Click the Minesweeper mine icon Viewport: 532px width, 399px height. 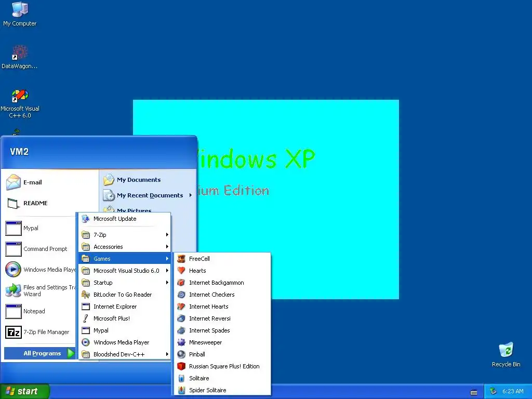pyautogui.click(x=181, y=342)
